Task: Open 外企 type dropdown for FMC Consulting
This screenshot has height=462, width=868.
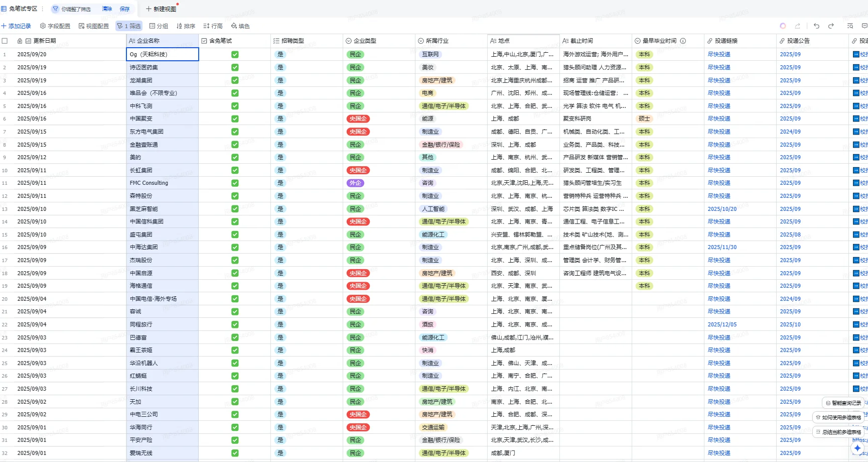Action: pyautogui.click(x=355, y=183)
